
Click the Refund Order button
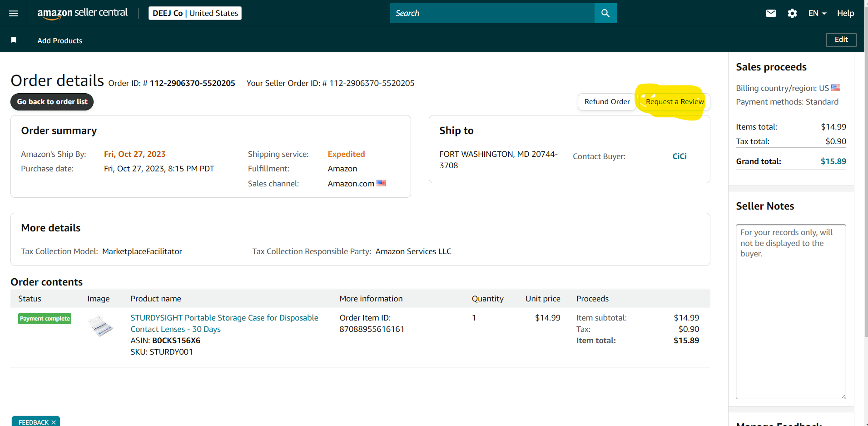click(607, 102)
